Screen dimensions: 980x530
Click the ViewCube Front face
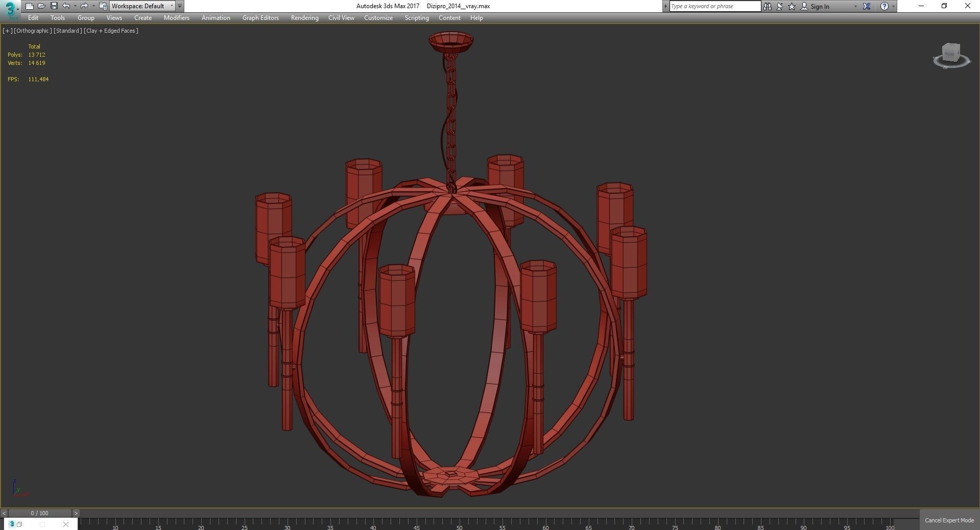point(949,53)
